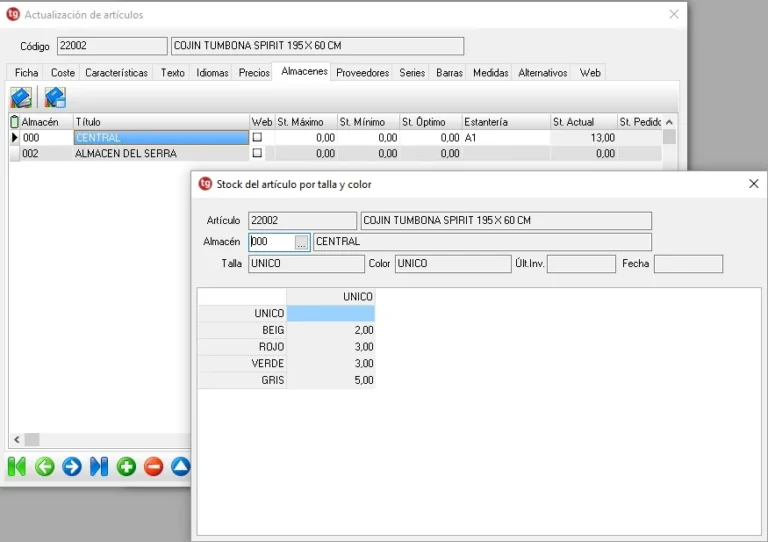Open the Ficha tab
The width and height of the screenshot is (768, 542).
[x=26, y=72]
